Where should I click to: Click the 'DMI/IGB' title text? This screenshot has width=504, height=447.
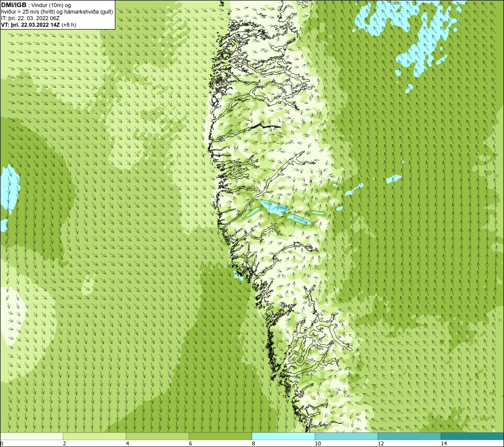(14, 5)
